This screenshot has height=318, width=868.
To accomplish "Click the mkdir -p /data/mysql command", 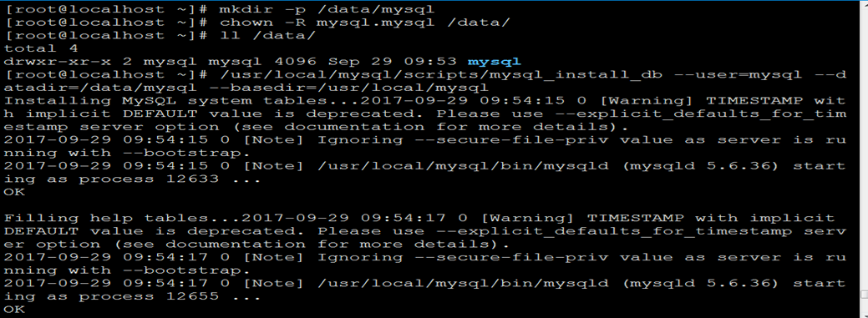I will 327,9.
